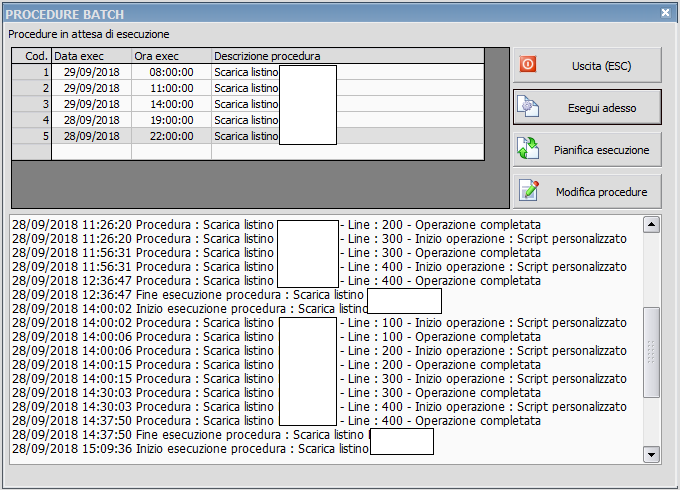
Task: Click the Modifica procedure button label
Action: pyautogui.click(x=602, y=192)
